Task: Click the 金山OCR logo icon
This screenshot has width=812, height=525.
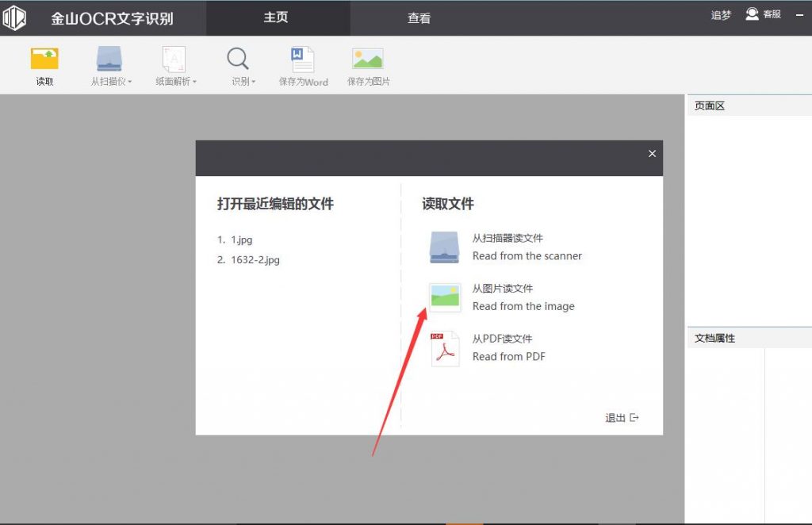Action: 14,18
